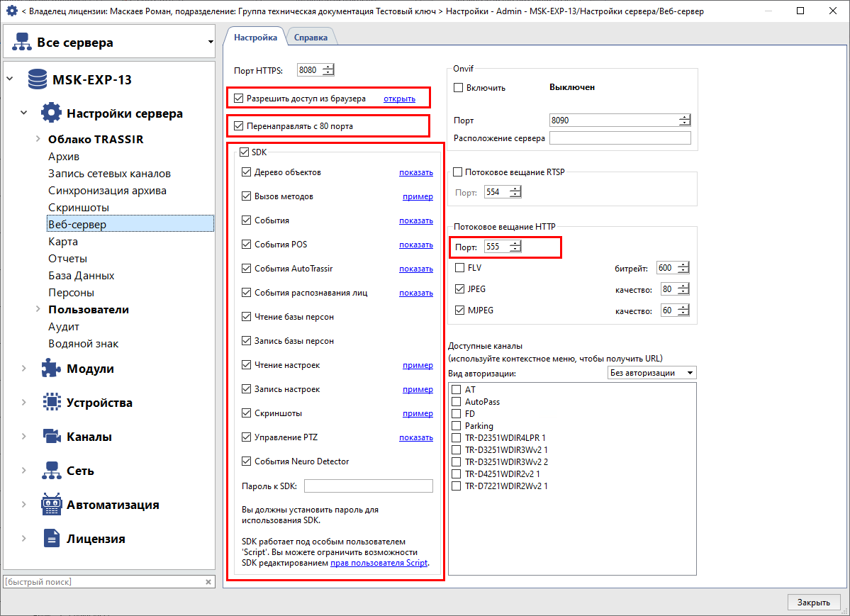850x616 pixels.
Task: Expand the Каналы section
Action: [24, 436]
